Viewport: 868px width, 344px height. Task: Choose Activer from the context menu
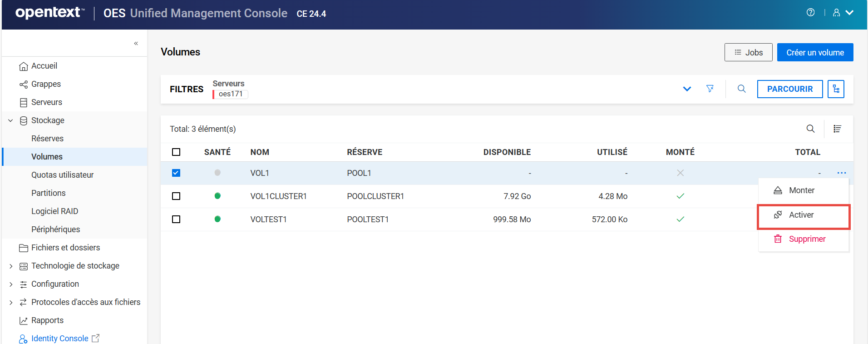pyautogui.click(x=801, y=215)
